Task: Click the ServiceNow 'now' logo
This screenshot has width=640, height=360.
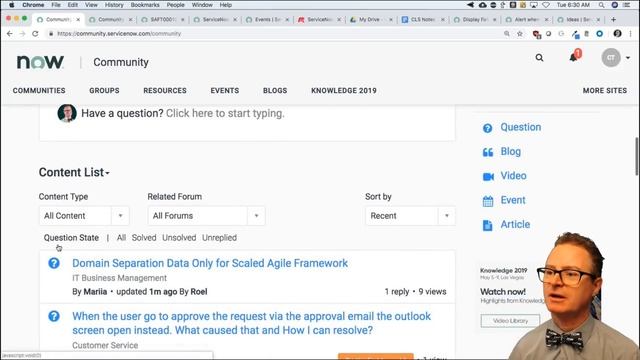Action: click(40, 62)
